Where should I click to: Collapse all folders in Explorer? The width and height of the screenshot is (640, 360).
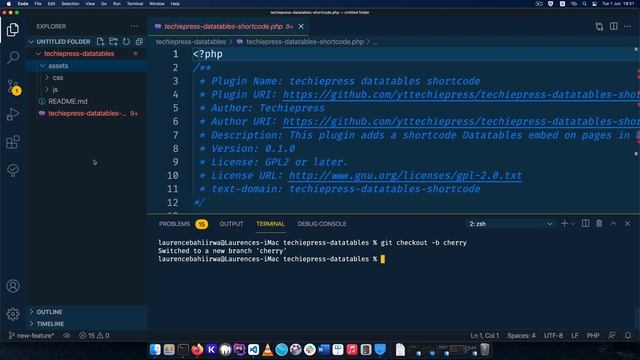pyautogui.click(x=139, y=42)
